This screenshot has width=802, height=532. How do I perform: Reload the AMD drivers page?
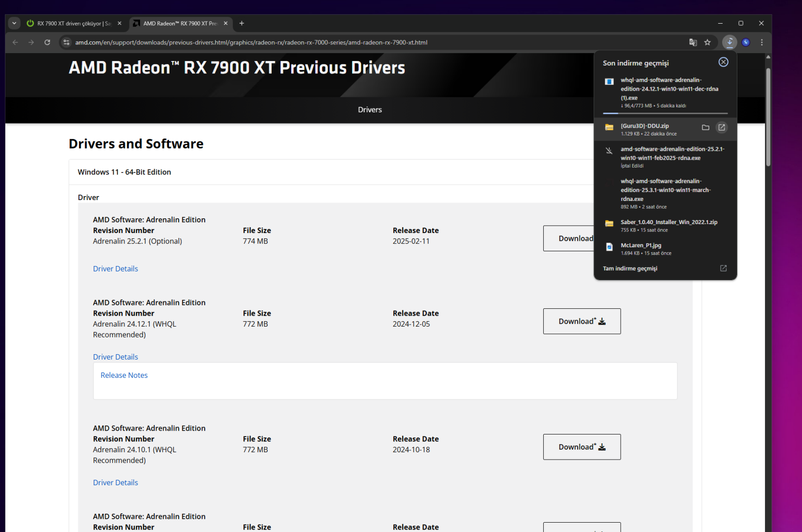47,42
